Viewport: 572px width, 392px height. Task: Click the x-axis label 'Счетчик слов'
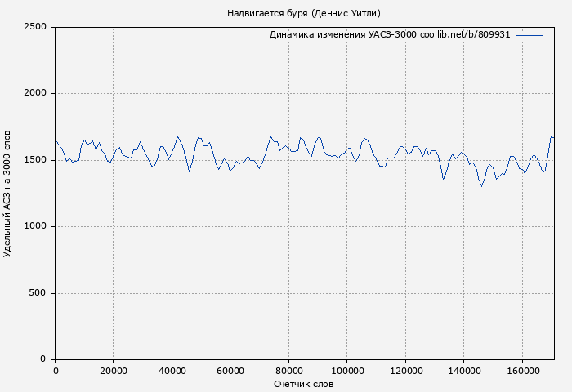(303, 383)
